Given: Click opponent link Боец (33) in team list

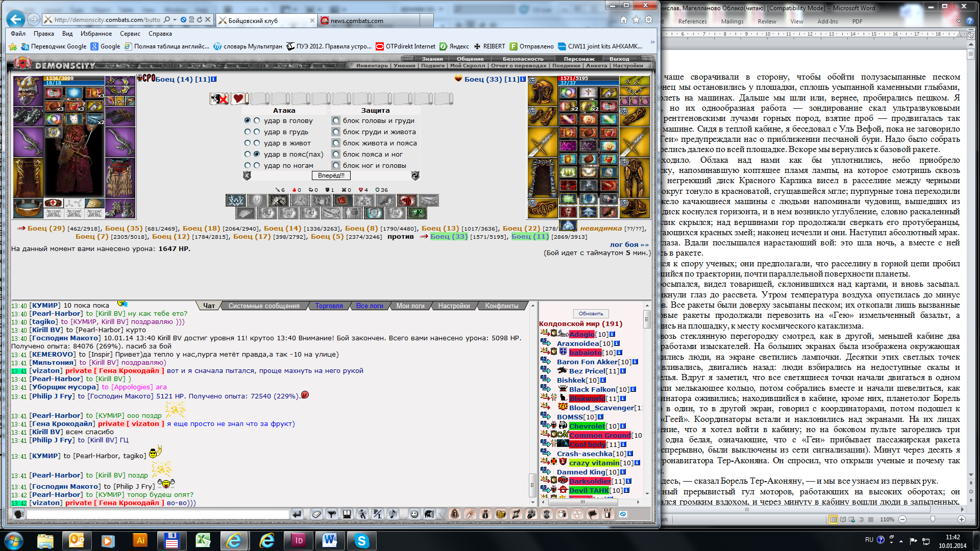Looking at the screenshot, I should [x=449, y=236].
